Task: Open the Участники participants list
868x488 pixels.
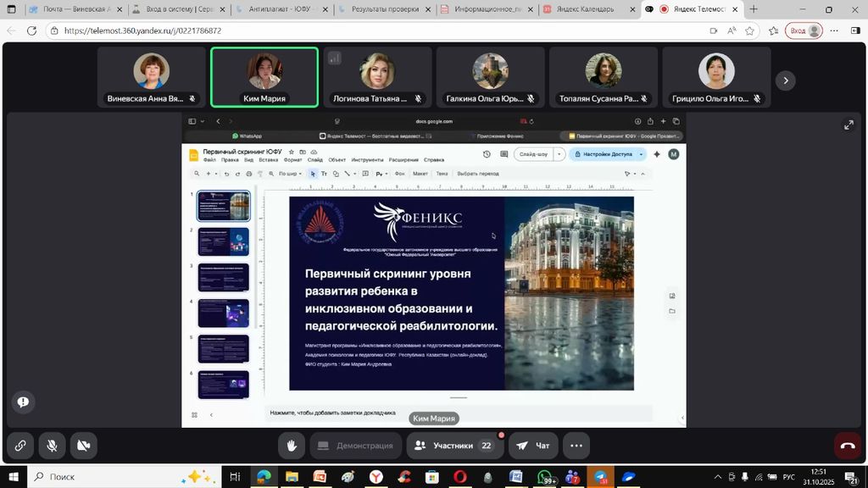Action: click(x=452, y=446)
